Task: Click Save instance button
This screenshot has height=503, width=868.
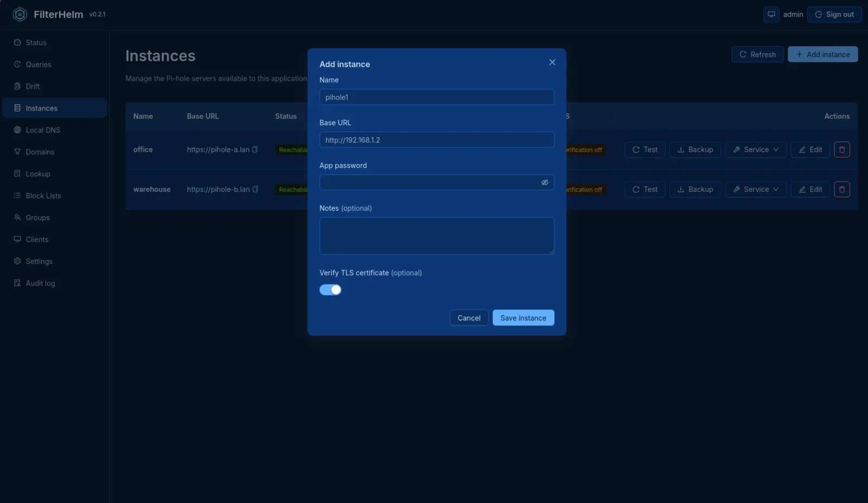Action: [x=524, y=318]
